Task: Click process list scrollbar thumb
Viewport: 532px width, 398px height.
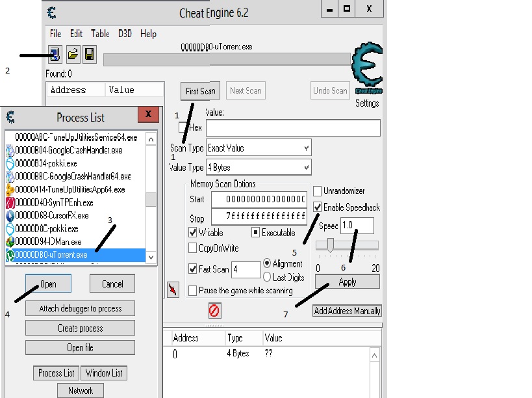Action: click(151, 200)
